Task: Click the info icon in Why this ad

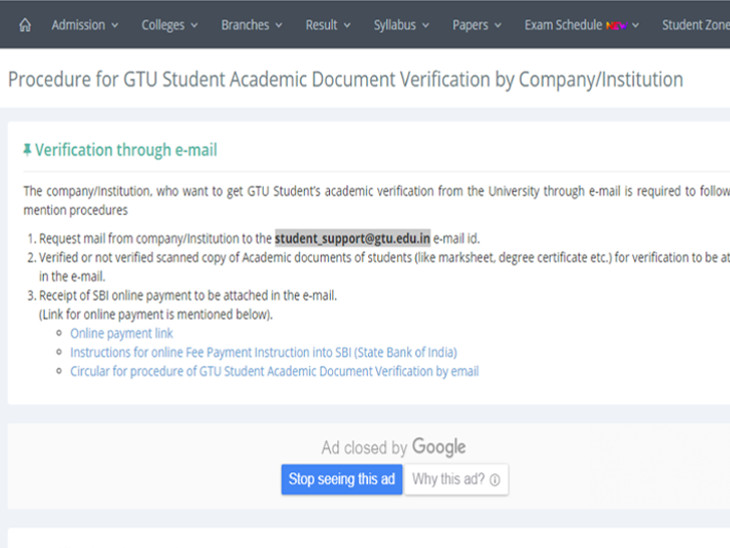Action: [x=494, y=480]
